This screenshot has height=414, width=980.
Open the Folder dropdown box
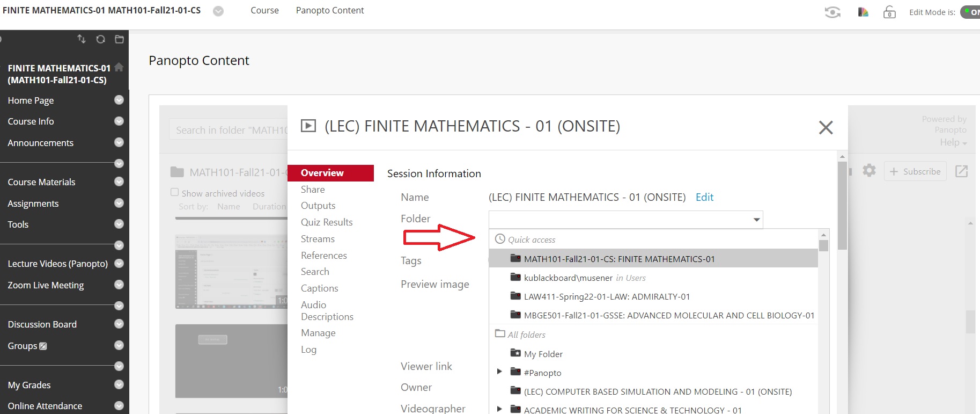tap(625, 219)
